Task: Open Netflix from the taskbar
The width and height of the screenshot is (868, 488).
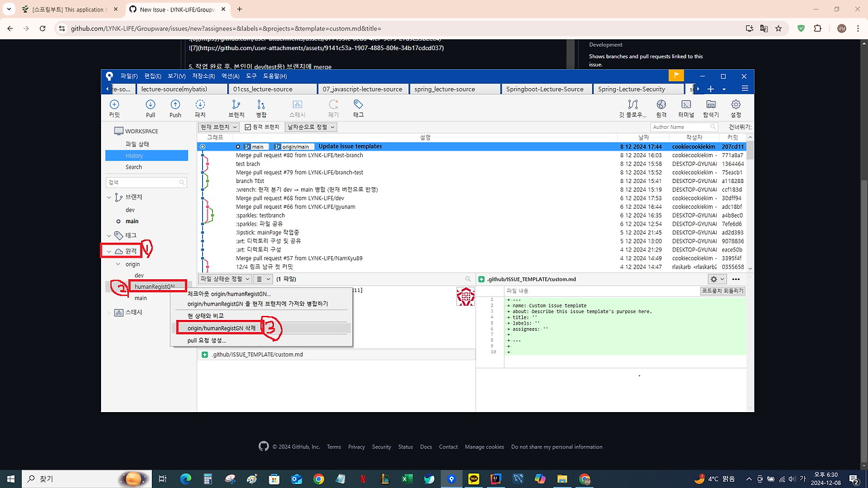Action: tap(363, 479)
